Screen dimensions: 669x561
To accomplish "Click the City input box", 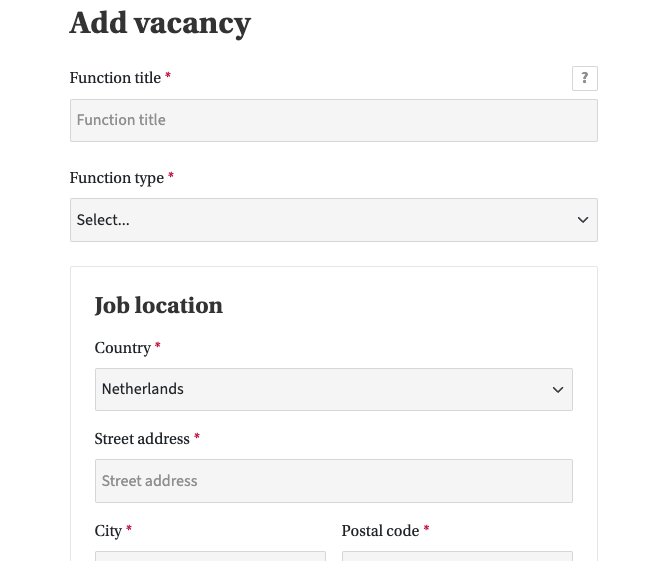I will coord(210,555).
